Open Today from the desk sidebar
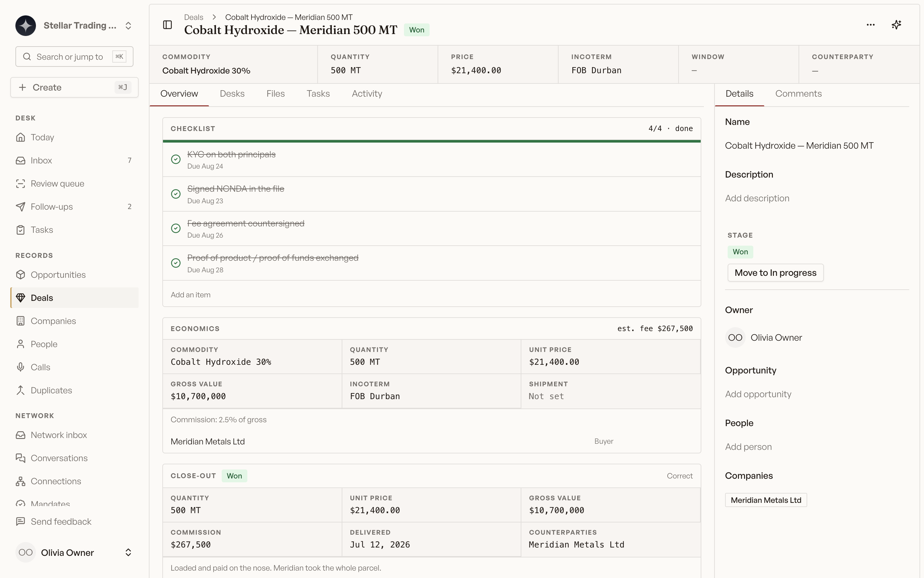 click(74, 137)
